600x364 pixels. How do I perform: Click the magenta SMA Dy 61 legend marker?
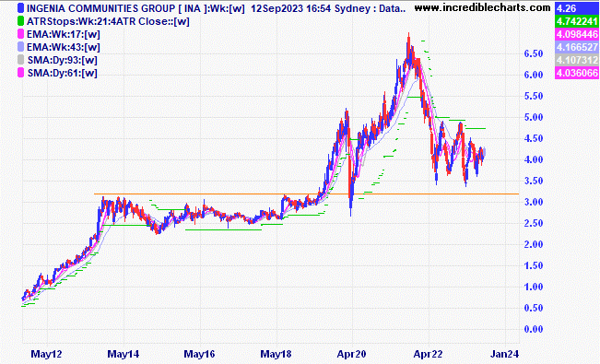tap(20, 73)
